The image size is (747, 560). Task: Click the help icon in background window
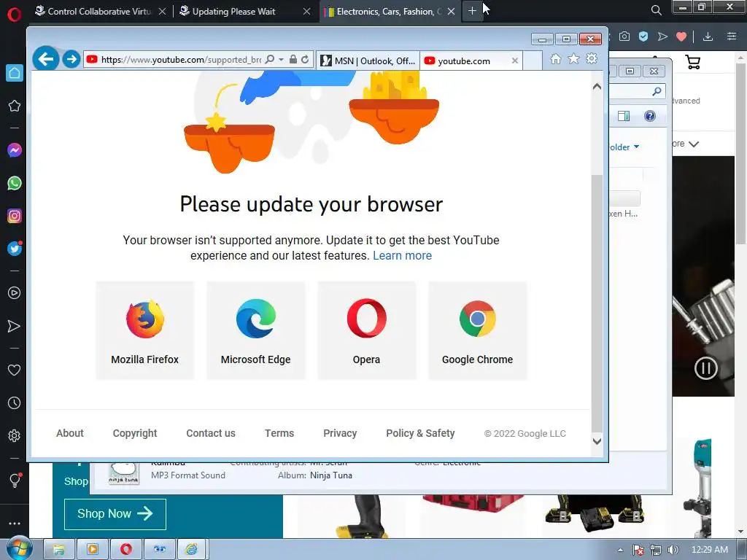point(650,116)
